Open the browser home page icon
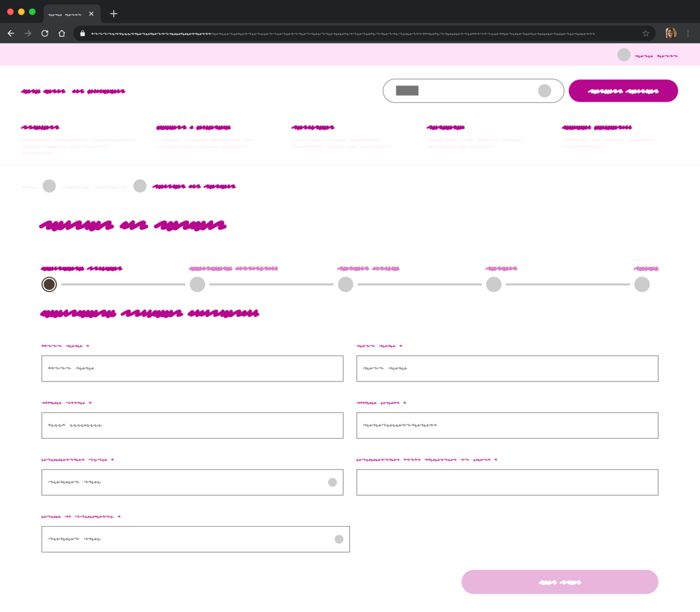The image size is (700, 612). pos(62,33)
